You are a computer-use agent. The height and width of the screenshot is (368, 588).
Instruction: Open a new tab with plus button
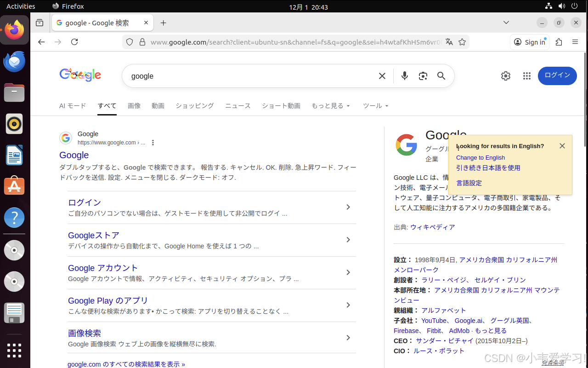pos(163,23)
